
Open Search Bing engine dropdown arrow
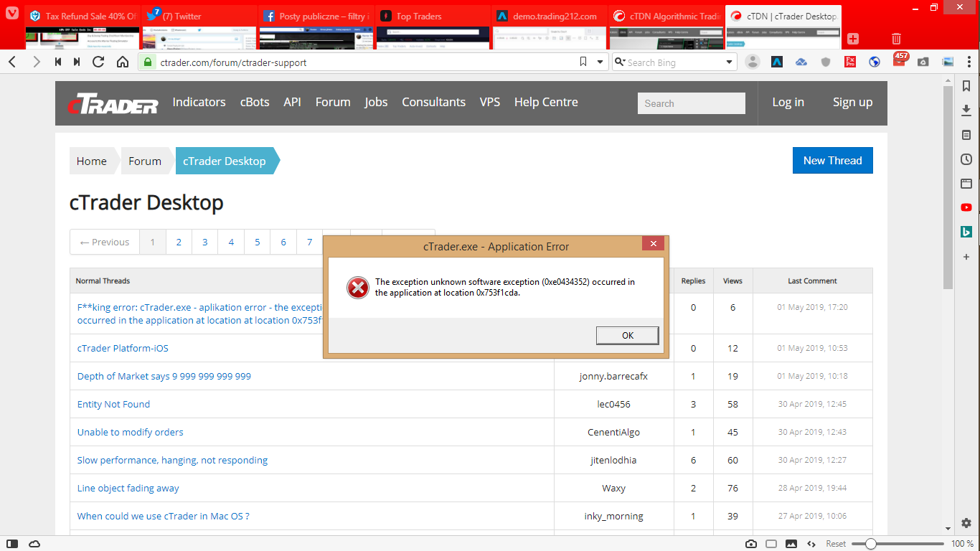730,62
